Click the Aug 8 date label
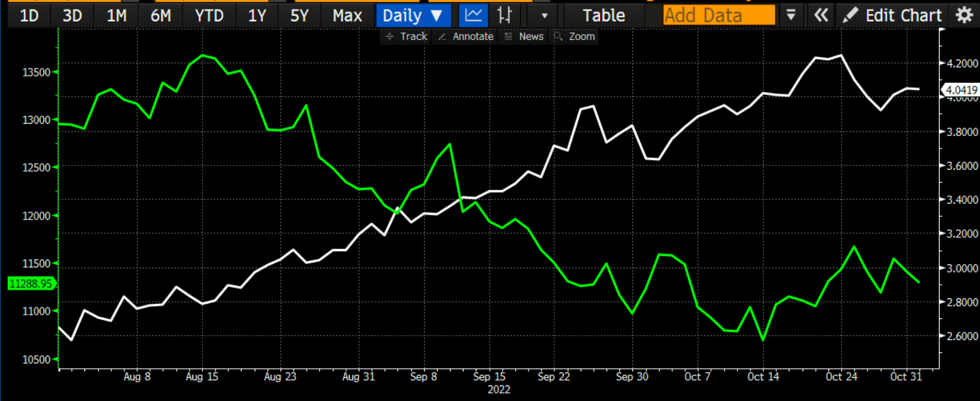Screen dimensions: 980x401 click(137, 376)
